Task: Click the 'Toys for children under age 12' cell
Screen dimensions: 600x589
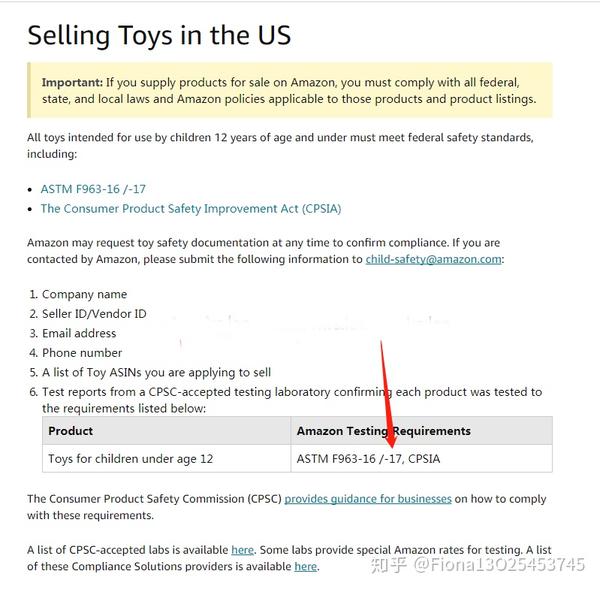Action: coord(166,458)
